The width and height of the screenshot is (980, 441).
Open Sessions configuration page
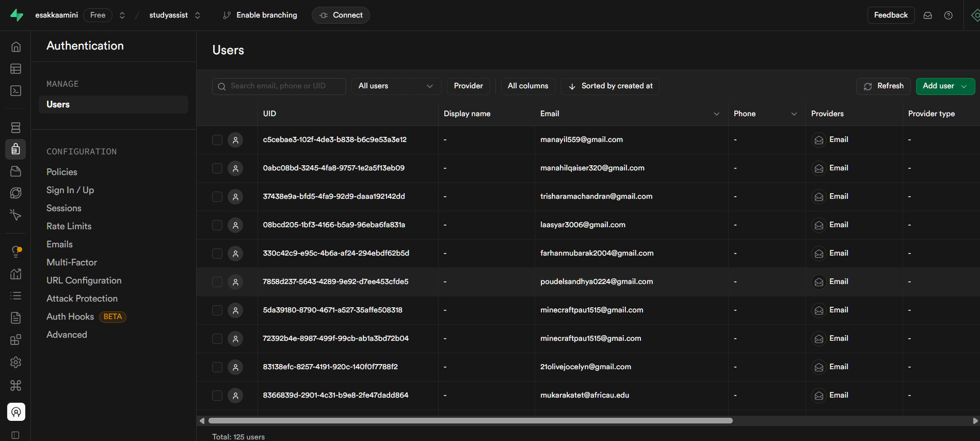(x=64, y=208)
